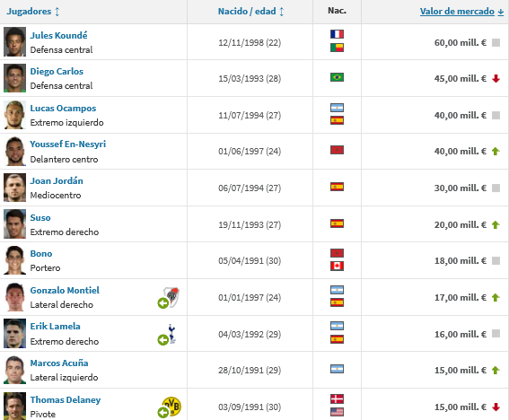Viewport: 509px width, 420px height.
Task: Click the Brazil flag in Diego Carlos row
Action: (337, 77)
